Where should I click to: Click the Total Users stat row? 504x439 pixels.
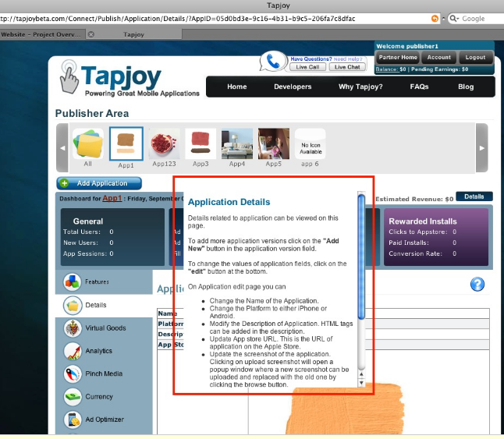(88, 232)
